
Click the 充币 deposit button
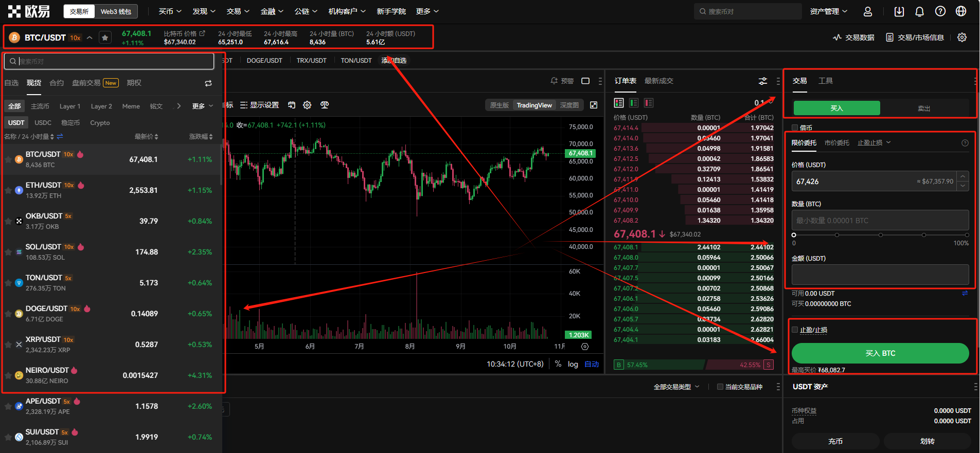(835, 441)
